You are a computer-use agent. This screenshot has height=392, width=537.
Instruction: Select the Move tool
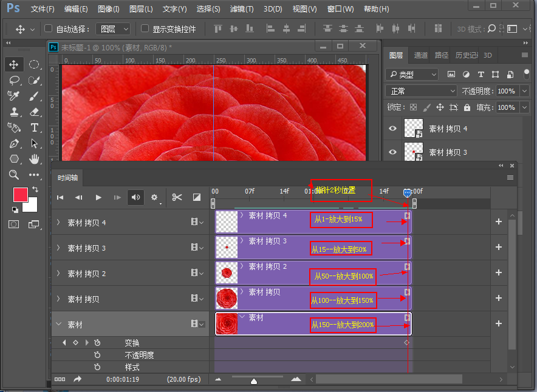pos(15,64)
